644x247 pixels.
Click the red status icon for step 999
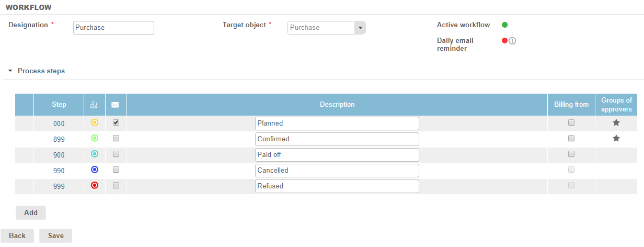tap(95, 185)
